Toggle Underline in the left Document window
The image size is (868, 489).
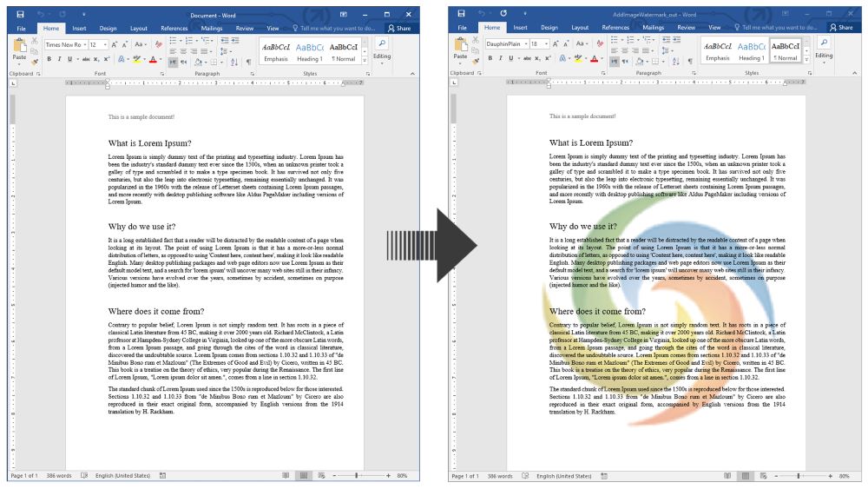point(69,60)
